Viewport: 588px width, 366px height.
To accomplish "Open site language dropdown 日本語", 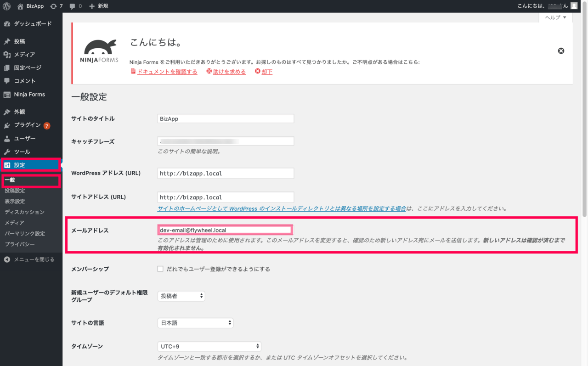I will coord(195,323).
